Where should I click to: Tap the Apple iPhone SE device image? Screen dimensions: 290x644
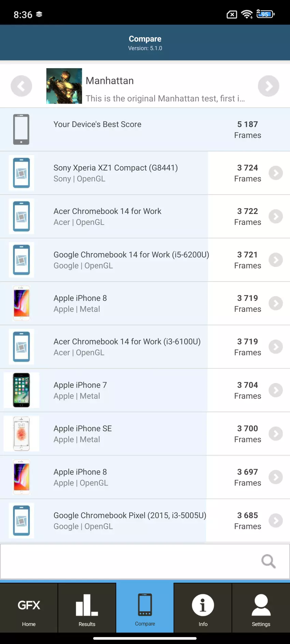pyautogui.click(x=21, y=434)
